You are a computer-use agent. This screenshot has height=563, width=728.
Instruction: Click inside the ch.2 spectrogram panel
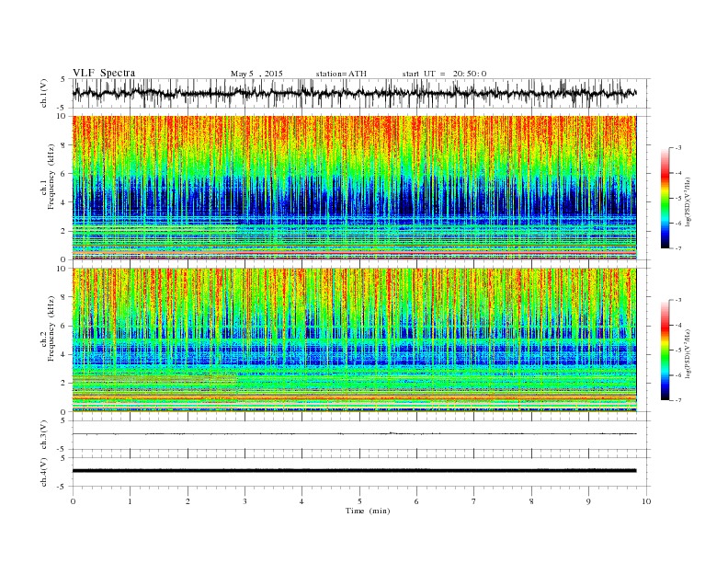coord(354,339)
